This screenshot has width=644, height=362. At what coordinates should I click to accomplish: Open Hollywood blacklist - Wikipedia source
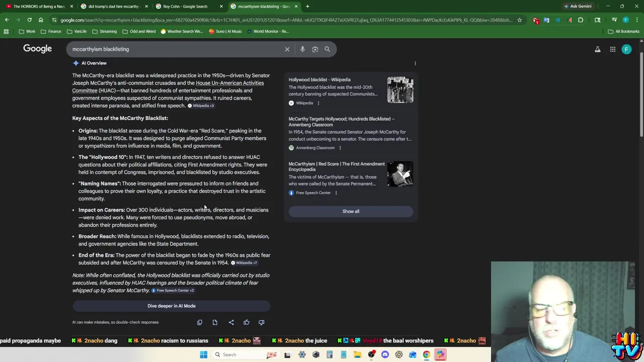319,79
